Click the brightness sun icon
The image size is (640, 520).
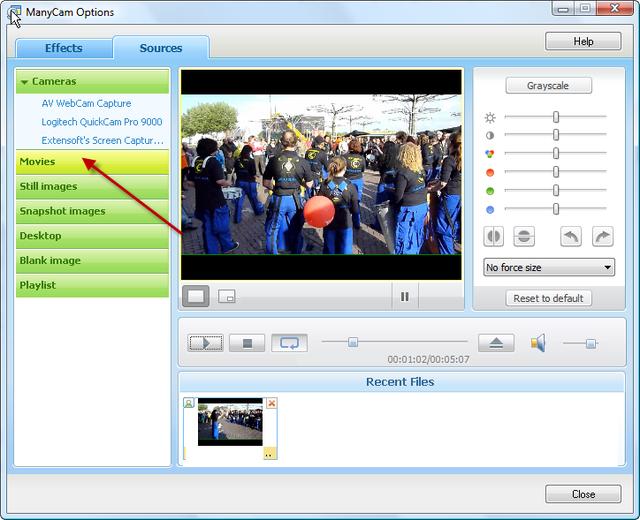pyautogui.click(x=490, y=118)
